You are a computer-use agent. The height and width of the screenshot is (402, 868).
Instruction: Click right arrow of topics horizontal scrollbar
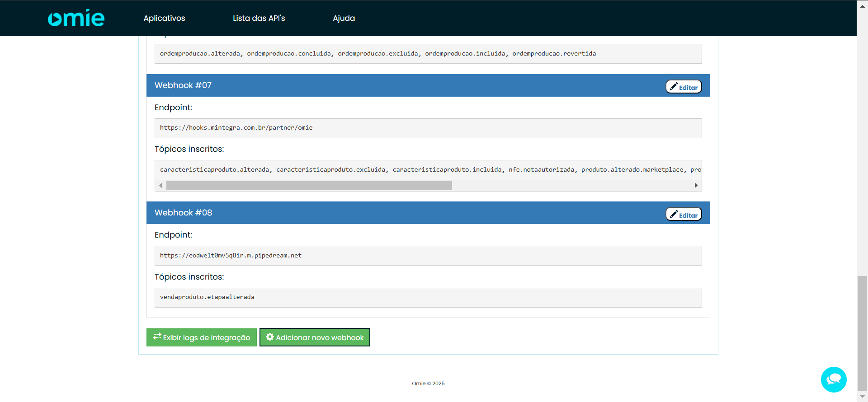point(696,186)
